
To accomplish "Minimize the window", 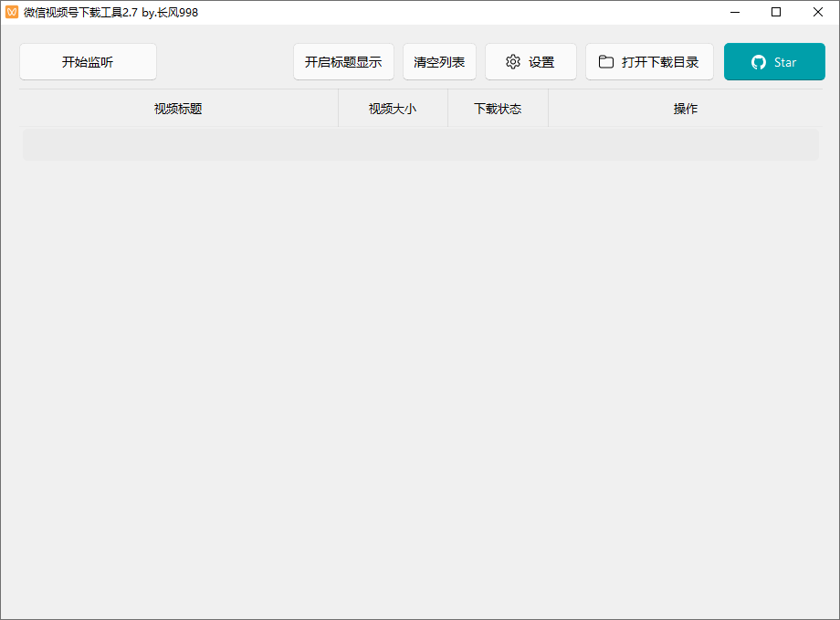I will 735,12.
